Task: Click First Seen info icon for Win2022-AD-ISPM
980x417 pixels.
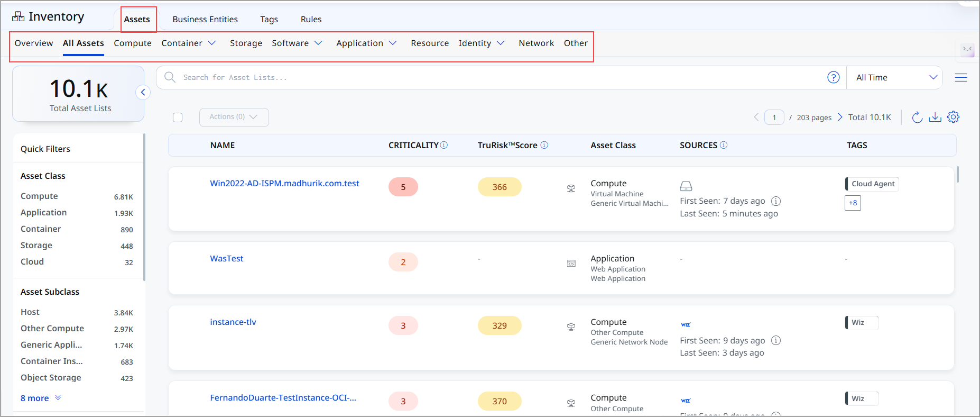Action: point(776,201)
